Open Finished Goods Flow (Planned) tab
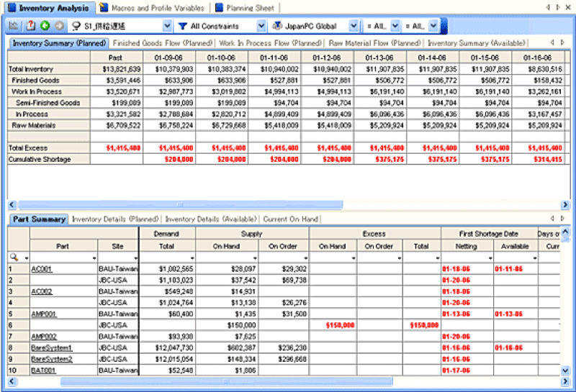Screen dimensions: 576x392 (163, 43)
